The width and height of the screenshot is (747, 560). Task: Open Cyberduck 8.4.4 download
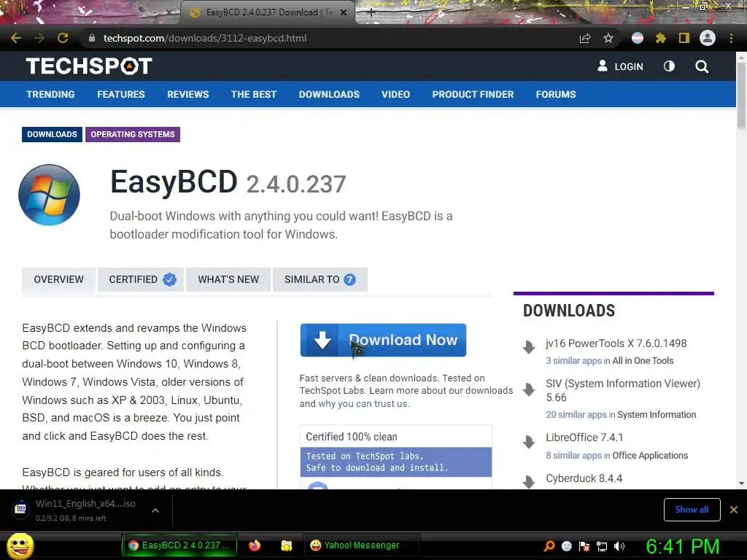coord(584,478)
